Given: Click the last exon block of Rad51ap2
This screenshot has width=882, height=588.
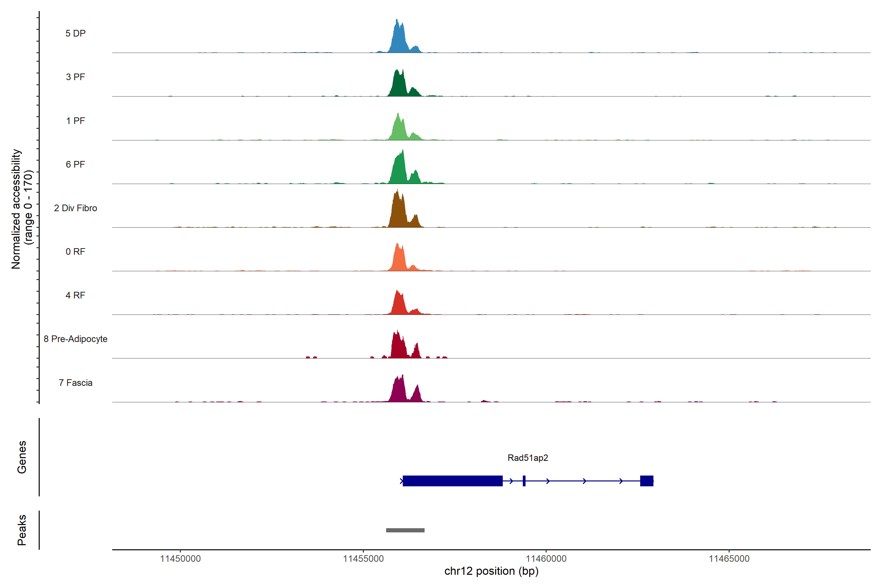Looking at the screenshot, I should [x=647, y=481].
